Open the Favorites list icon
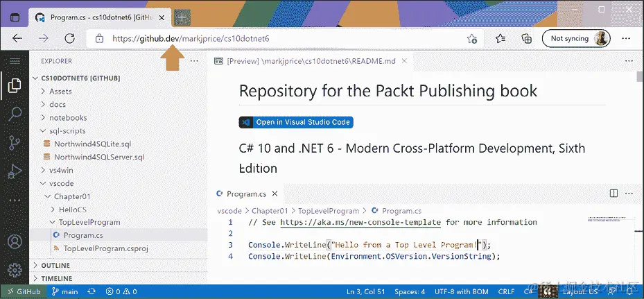644x299 pixels. [501, 39]
